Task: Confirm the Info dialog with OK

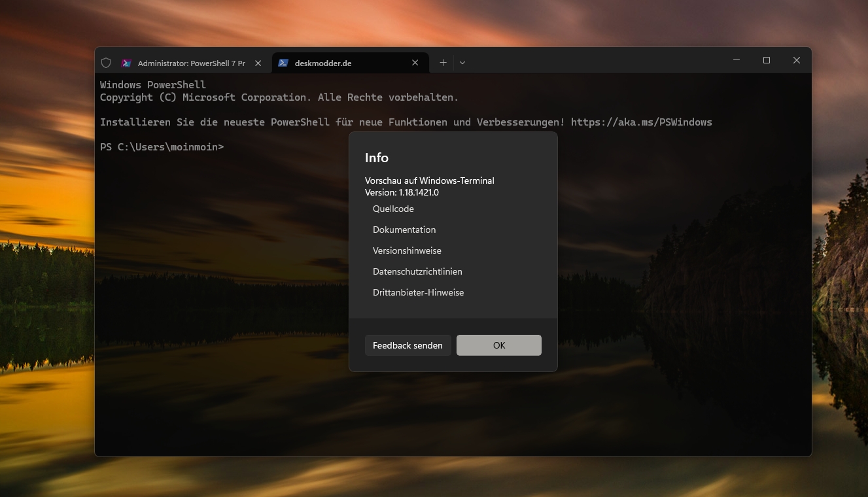Action: (x=499, y=345)
